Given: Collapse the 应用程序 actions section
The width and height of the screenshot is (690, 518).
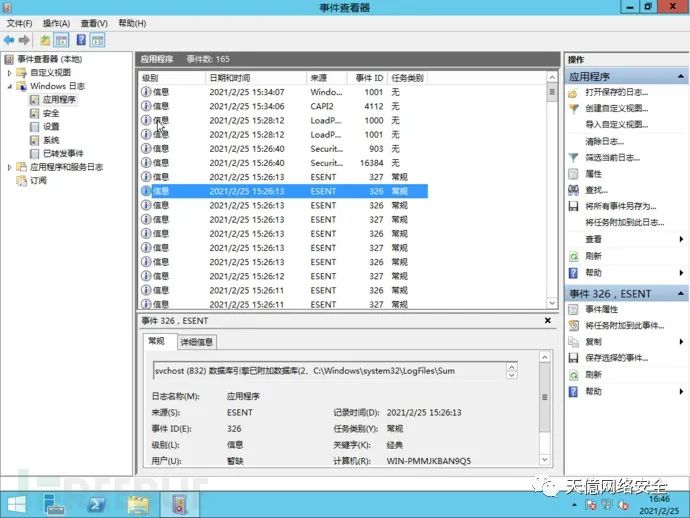Looking at the screenshot, I should pyautogui.click(x=680, y=77).
